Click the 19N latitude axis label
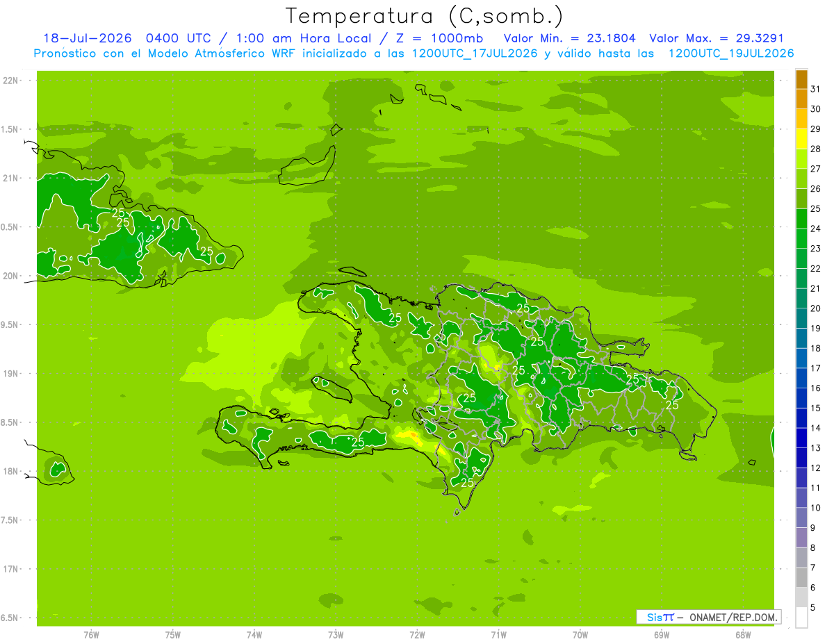The image size is (834, 644). point(10,373)
